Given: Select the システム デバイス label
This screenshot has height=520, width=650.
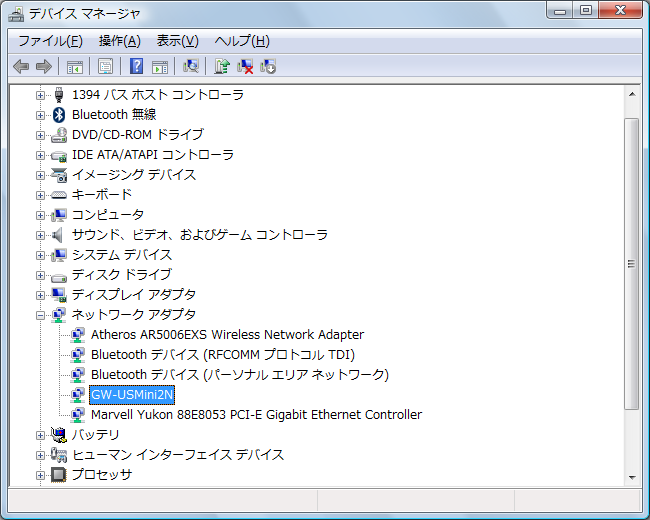Looking at the screenshot, I should point(122,255).
